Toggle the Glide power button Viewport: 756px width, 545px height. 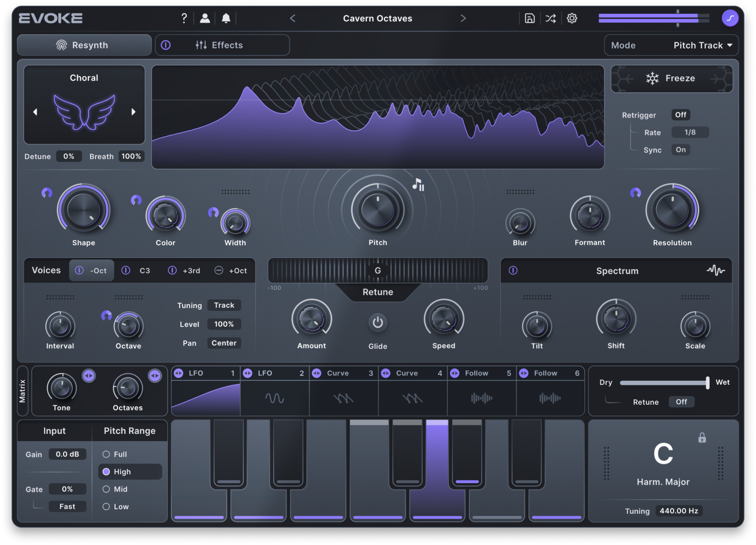pos(378,323)
